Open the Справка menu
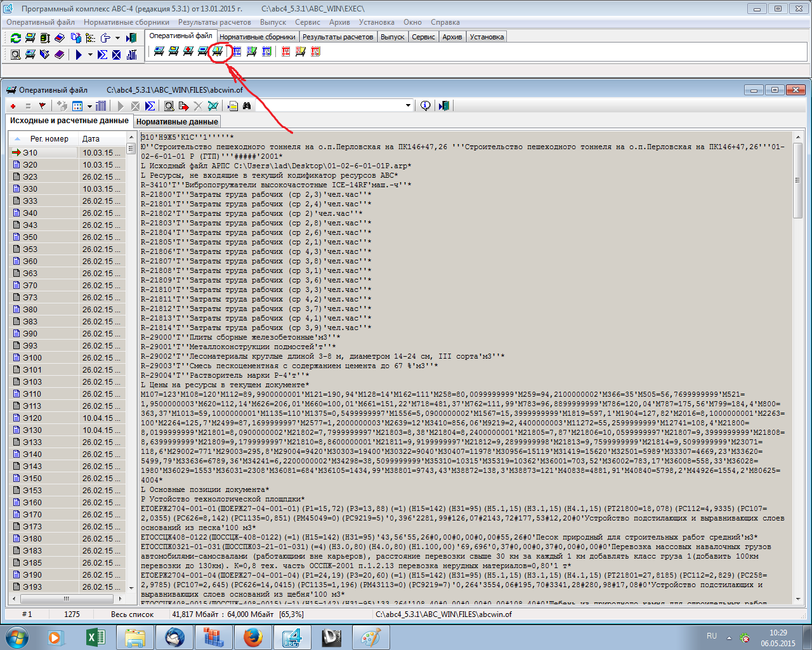This screenshot has width=812, height=650. (x=445, y=22)
